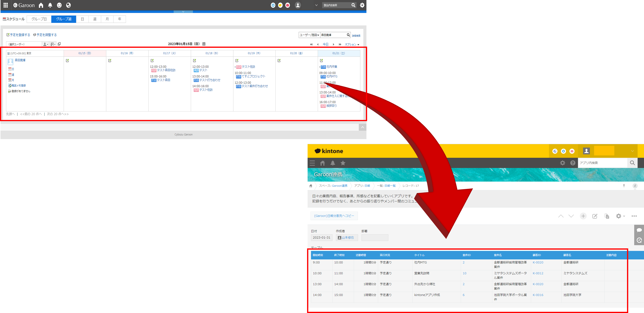Open the ユーザー/施設 search type dropdown

point(309,35)
